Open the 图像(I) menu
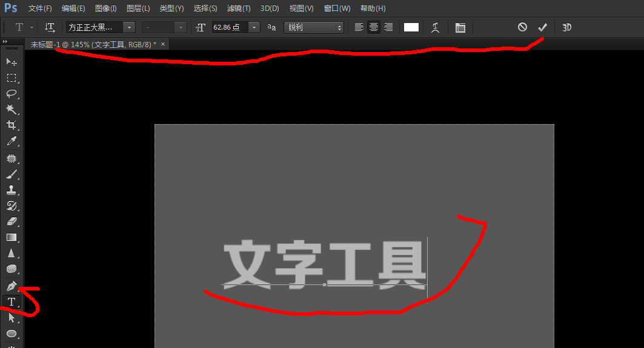The width and height of the screenshot is (644, 348). [x=105, y=8]
